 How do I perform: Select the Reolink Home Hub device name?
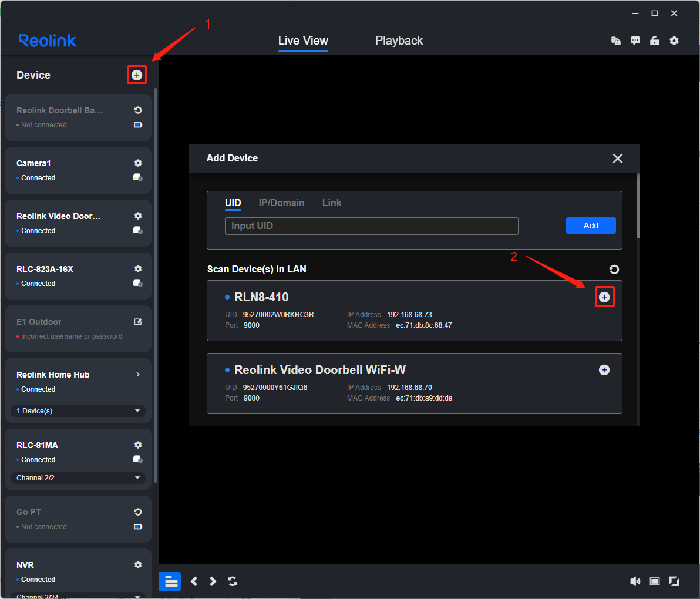(x=53, y=375)
